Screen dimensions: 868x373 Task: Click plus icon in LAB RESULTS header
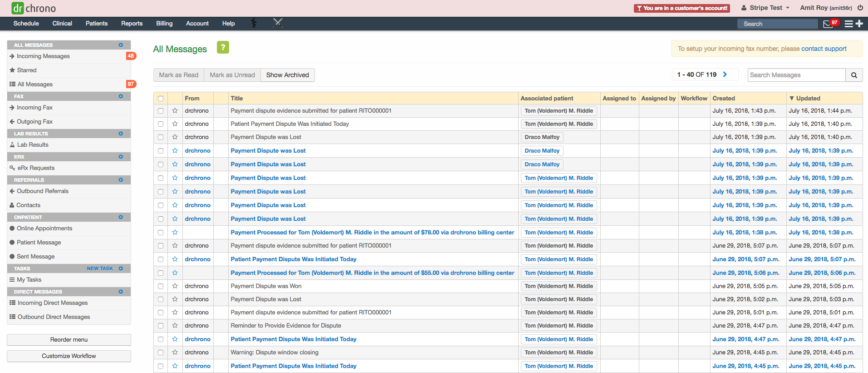121,134
